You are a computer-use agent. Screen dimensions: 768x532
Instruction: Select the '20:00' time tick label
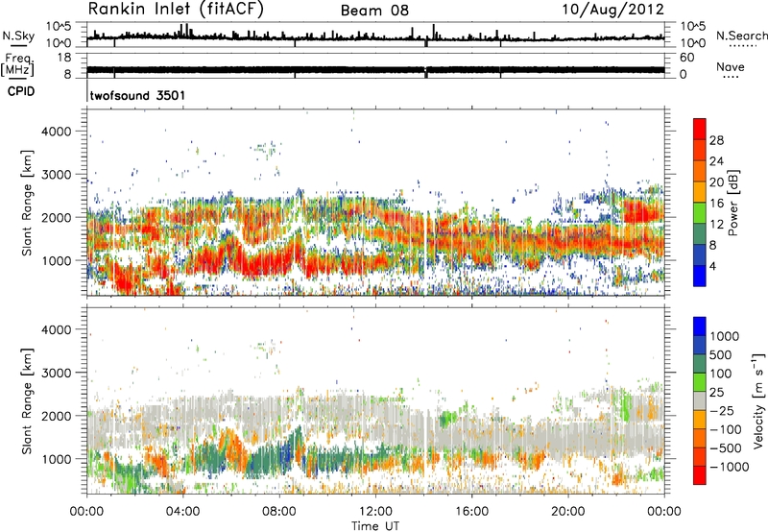pyautogui.click(x=568, y=512)
